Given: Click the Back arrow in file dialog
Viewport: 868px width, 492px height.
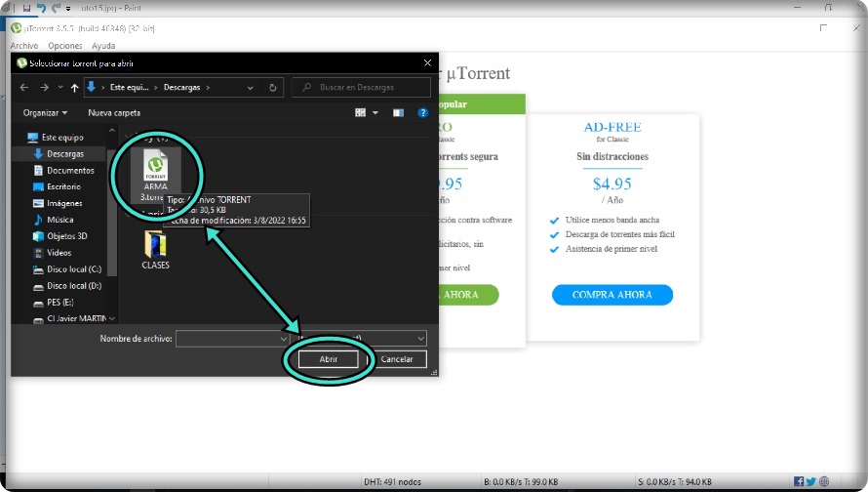Looking at the screenshot, I should 23,88.
